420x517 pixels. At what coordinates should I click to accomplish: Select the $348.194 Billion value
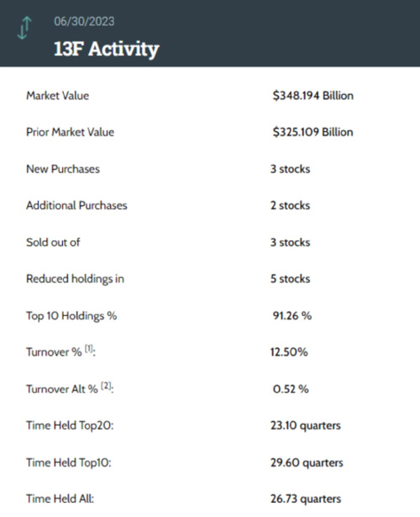[x=313, y=96]
